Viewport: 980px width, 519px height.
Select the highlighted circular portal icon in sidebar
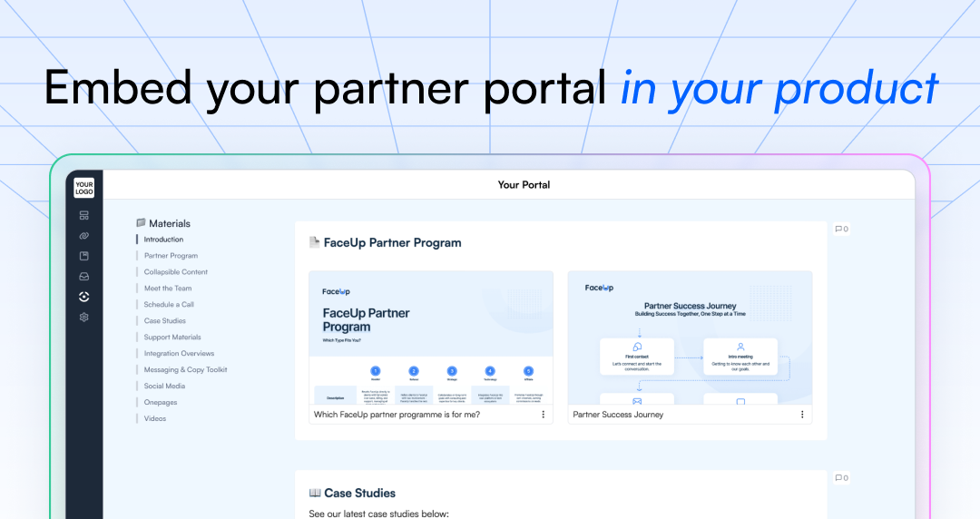(83, 297)
